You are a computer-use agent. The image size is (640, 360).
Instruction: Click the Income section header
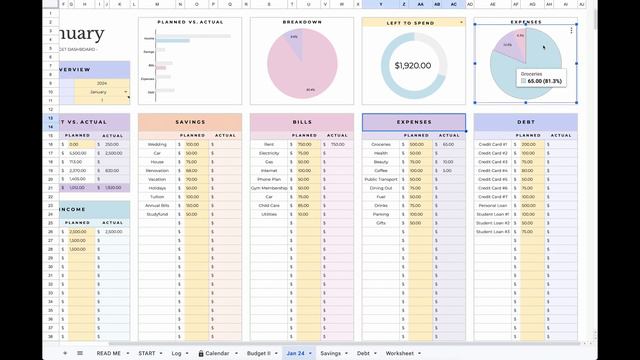(95, 209)
